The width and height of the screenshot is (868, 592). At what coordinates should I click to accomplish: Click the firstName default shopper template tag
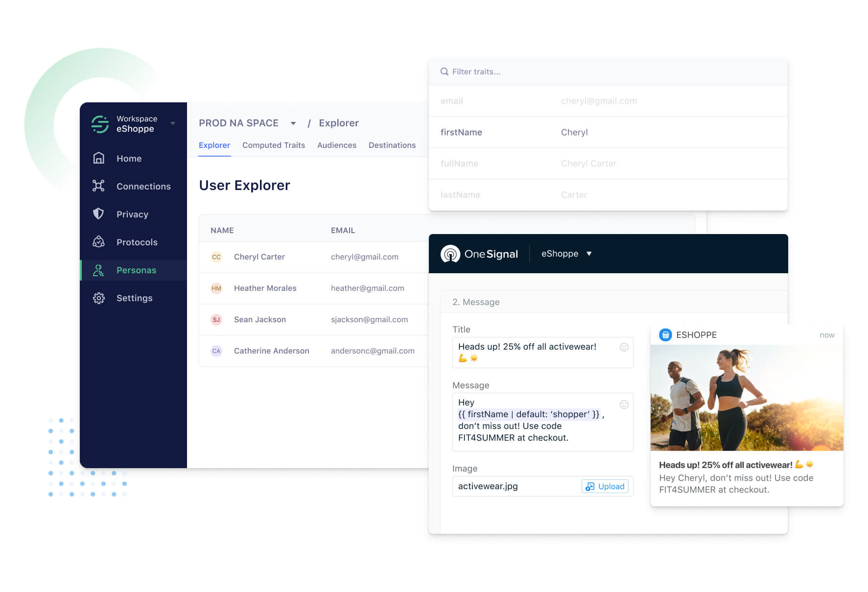529,414
